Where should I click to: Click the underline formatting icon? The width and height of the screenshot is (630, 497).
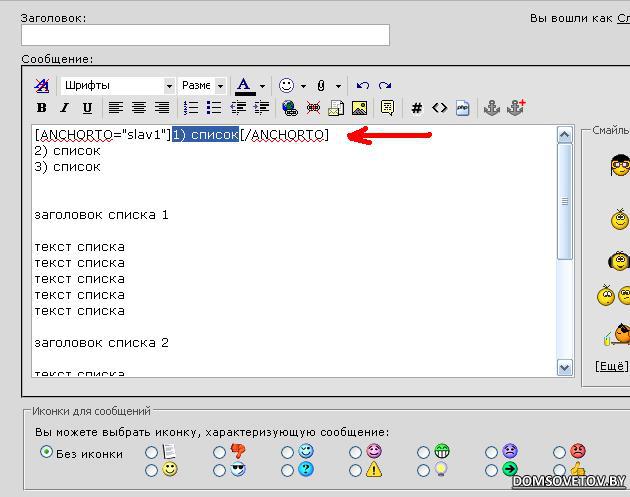pyautogui.click(x=87, y=108)
